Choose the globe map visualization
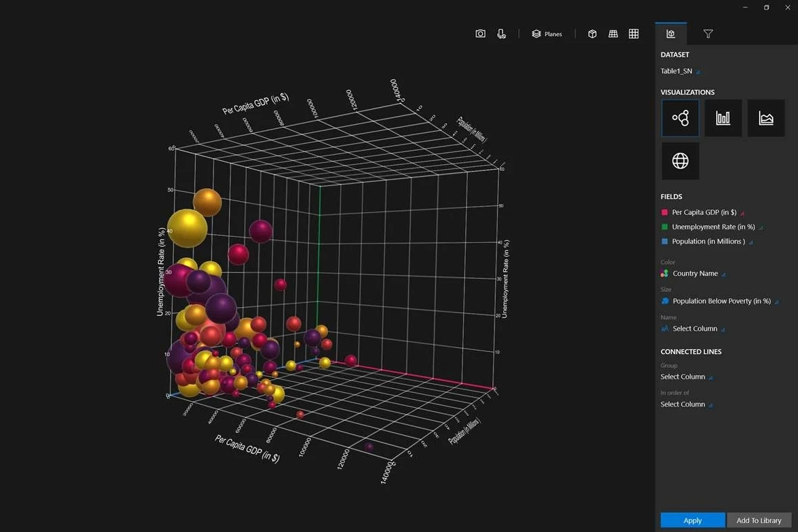This screenshot has width=798, height=532. tap(680, 161)
